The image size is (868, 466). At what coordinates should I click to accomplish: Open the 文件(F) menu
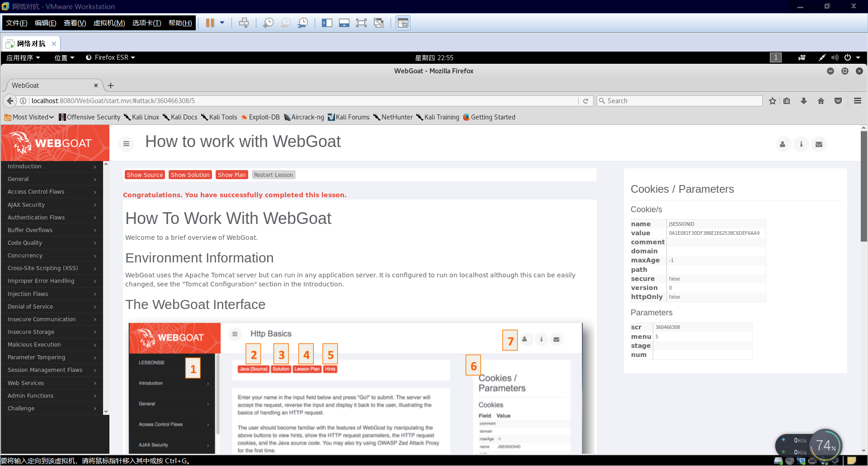(17, 23)
